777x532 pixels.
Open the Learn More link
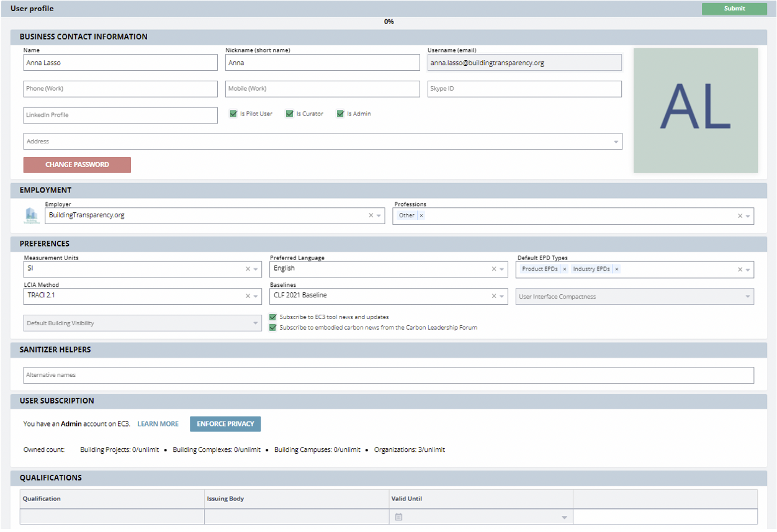tap(158, 424)
